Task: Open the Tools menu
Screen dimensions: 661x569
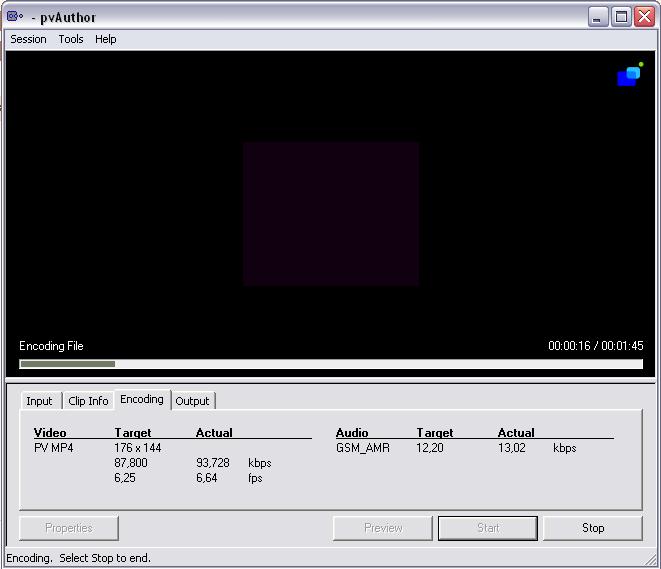Action: click(x=71, y=39)
